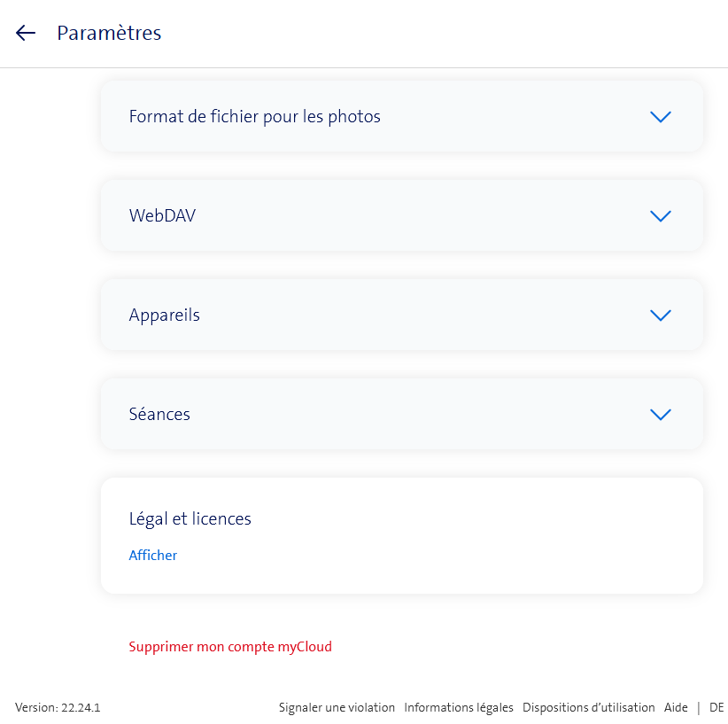Click the Paramètres page title
The image size is (728, 724).
point(109,34)
